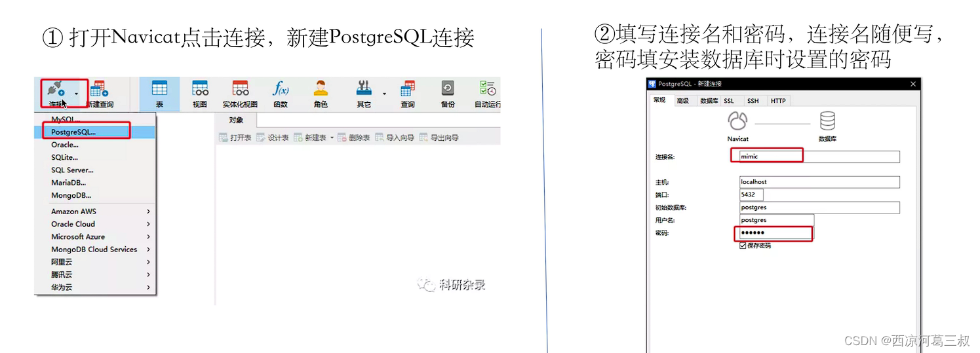Image resolution: width=980 pixels, height=353 pixels.
Task: Expand the Oracle Cloud submenu
Action: pyautogui.click(x=149, y=224)
